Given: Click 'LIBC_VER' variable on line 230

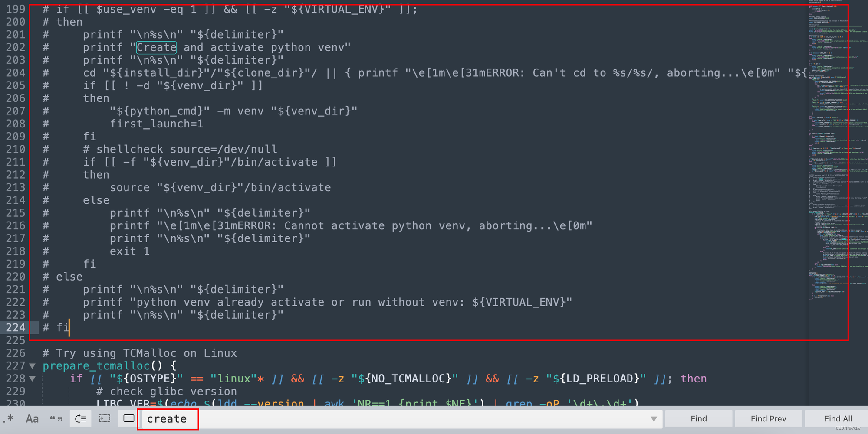Looking at the screenshot, I should point(123,403).
